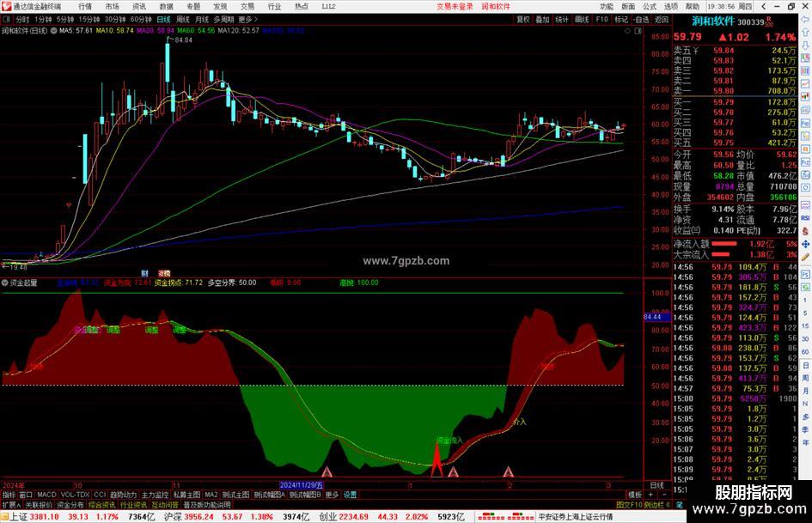The height and width of the screenshot is (523, 812).
Task: Open the 选项 menu
Action: point(671,7)
